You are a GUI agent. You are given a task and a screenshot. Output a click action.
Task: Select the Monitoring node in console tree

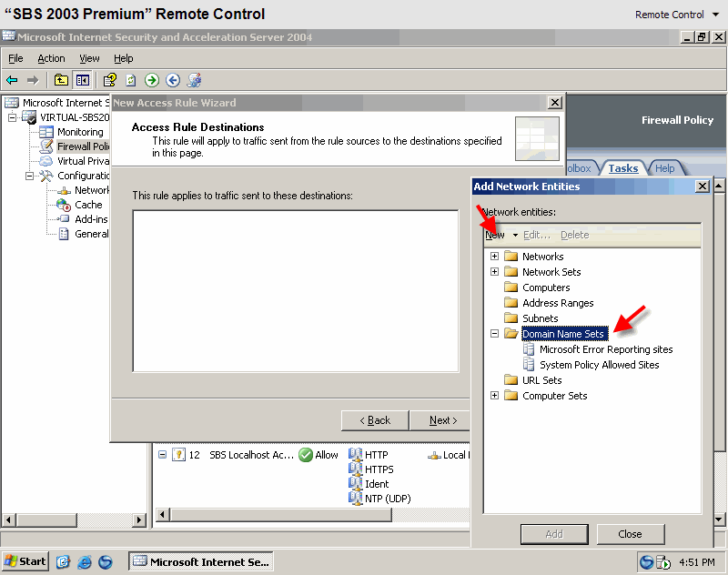coord(80,132)
